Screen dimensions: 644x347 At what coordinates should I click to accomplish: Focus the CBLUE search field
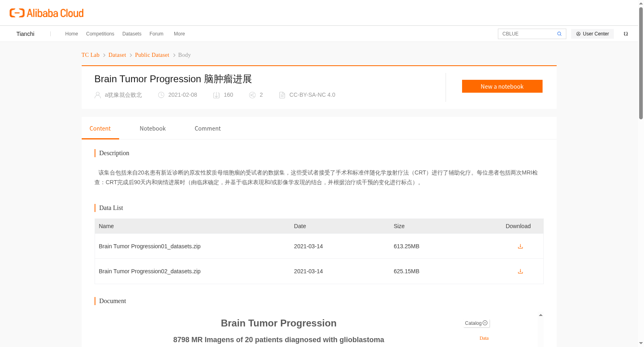[527, 34]
